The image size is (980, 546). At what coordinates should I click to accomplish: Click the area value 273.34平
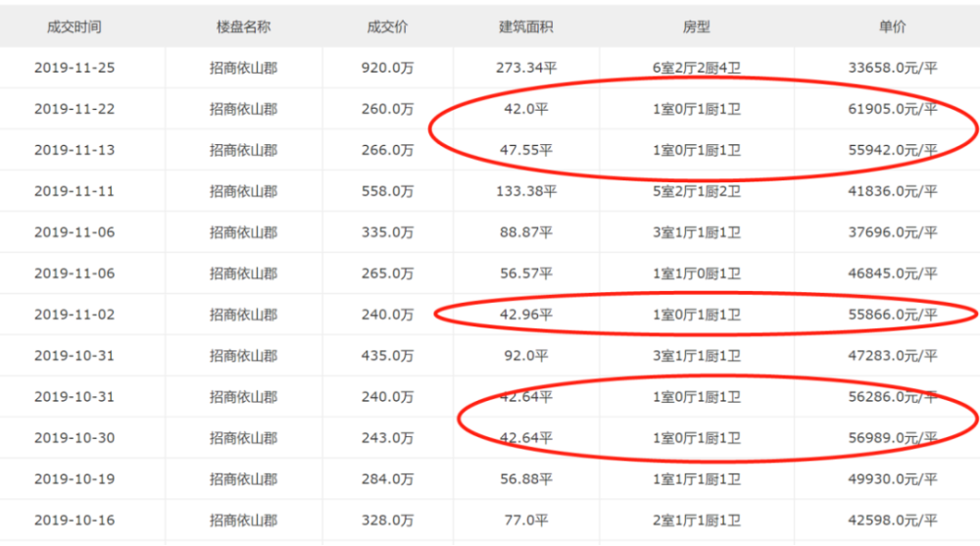pos(526,68)
